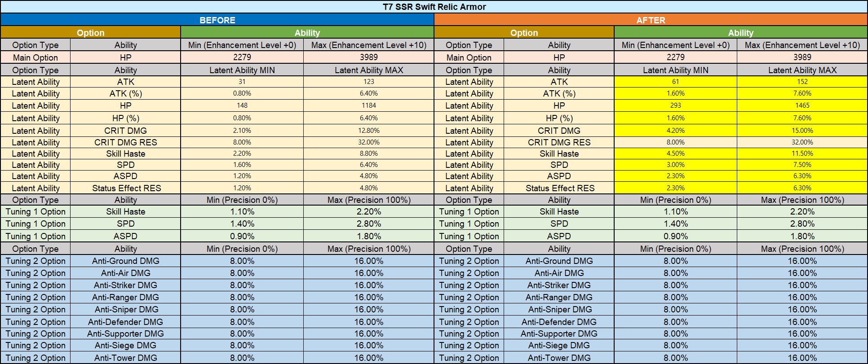Click 'Tuning 2 Option' in BEFORE Anti-Tower row
The image size is (868, 364).
coord(35,358)
